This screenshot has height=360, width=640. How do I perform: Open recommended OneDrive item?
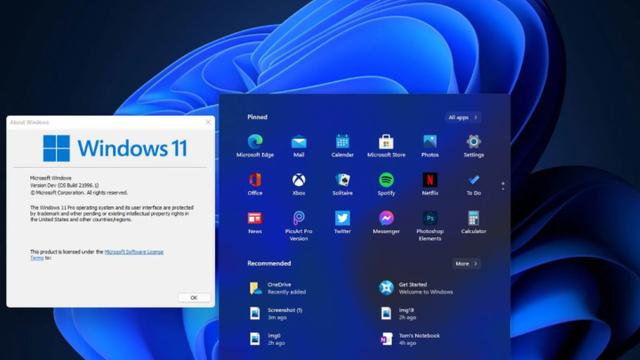pyautogui.click(x=278, y=288)
